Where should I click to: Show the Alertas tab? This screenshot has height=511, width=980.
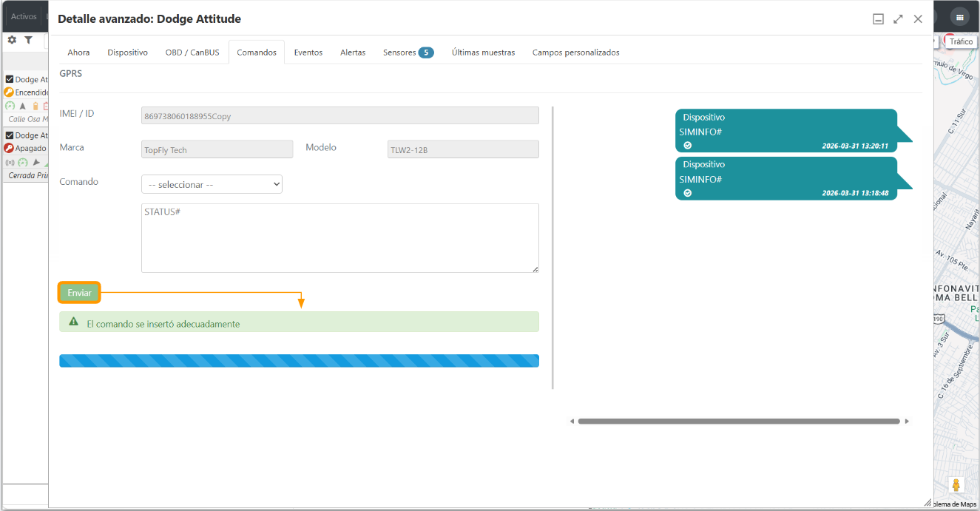[x=353, y=53]
